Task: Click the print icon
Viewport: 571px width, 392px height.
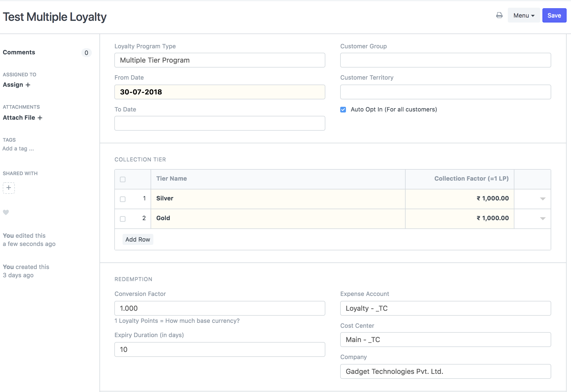Action: point(499,15)
